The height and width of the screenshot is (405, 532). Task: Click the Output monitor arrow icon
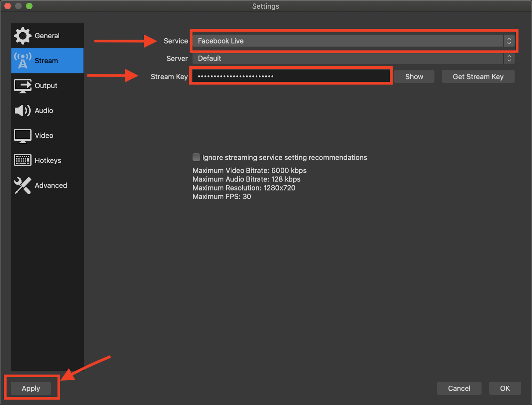pos(23,86)
